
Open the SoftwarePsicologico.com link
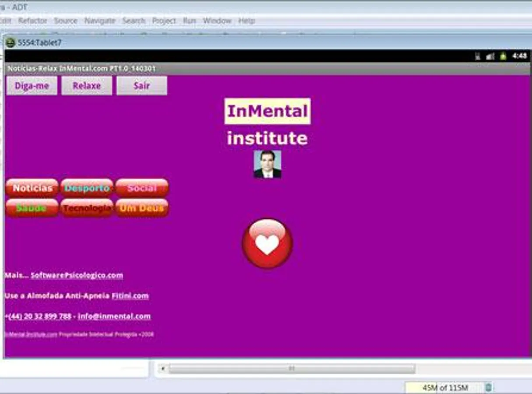pyautogui.click(x=77, y=275)
